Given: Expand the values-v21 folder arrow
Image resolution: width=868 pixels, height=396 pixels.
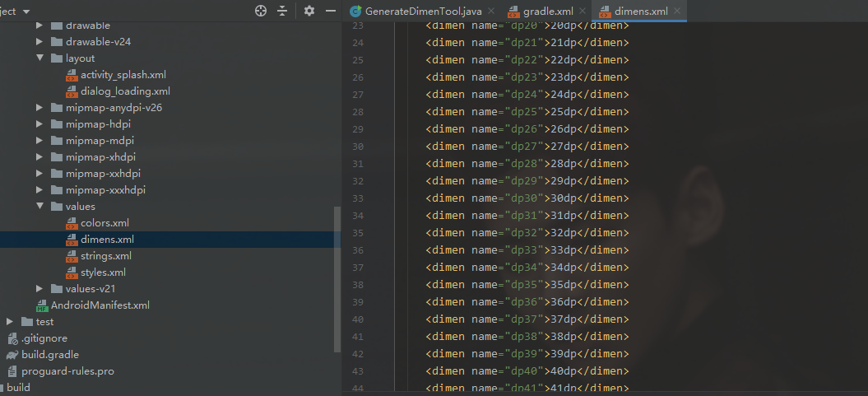Looking at the screenshot, I should [39, 288].
